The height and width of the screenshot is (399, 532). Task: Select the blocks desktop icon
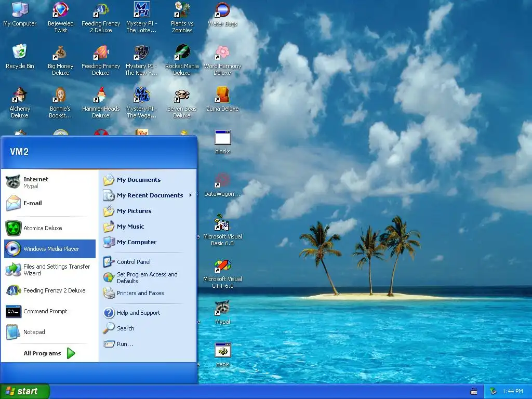(222, 142)
